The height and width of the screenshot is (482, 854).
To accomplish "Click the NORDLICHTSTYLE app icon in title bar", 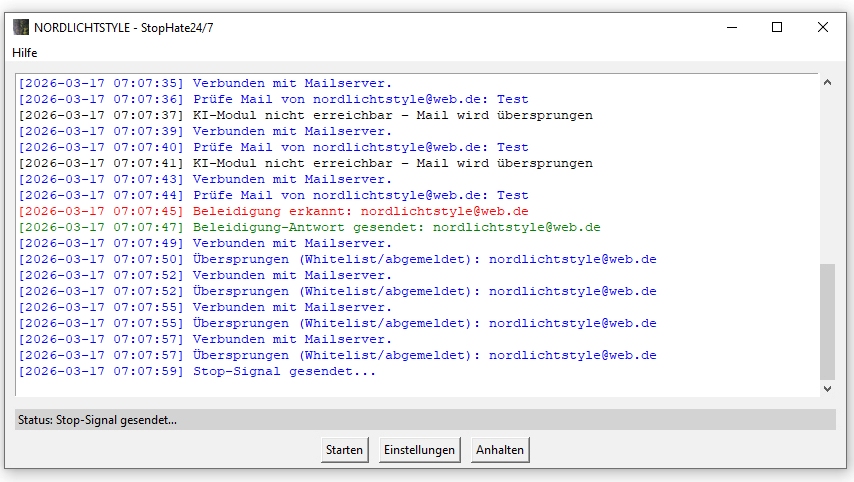I will tap(21, 27).
